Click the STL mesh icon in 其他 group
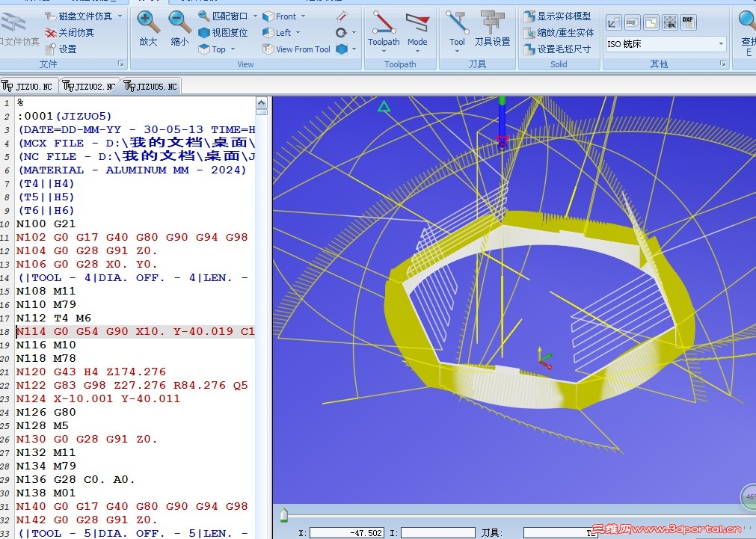 (670, 22)
